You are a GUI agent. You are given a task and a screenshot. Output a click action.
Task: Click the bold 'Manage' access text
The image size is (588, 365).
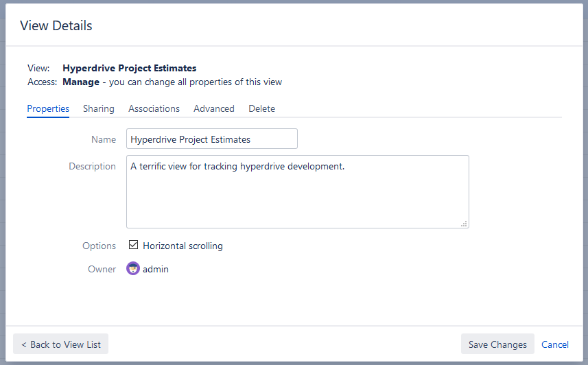pyautogui.click(x=81, y=82)
